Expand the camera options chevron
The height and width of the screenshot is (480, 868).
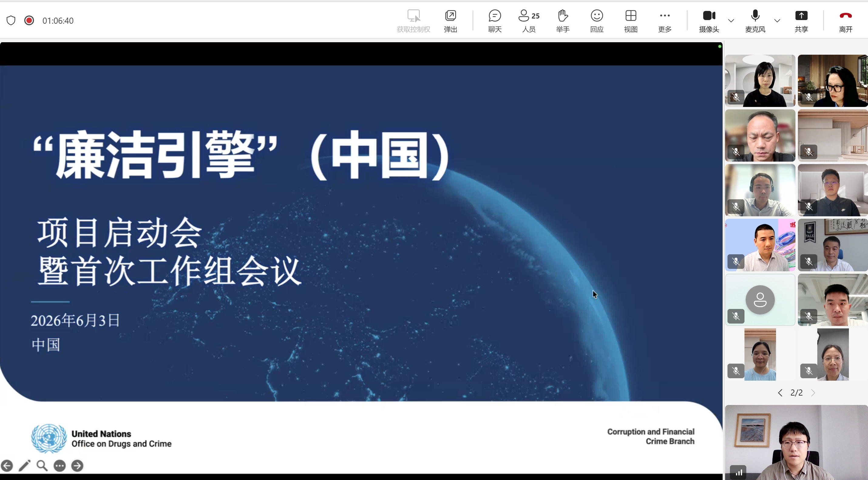click(731, 21)
